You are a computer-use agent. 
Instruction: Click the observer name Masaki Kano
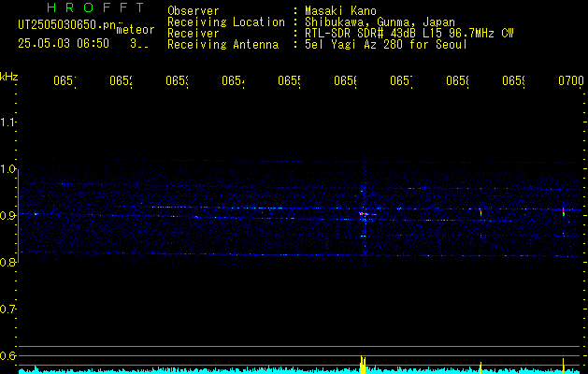pyautogui.click(x=340, y=10)
